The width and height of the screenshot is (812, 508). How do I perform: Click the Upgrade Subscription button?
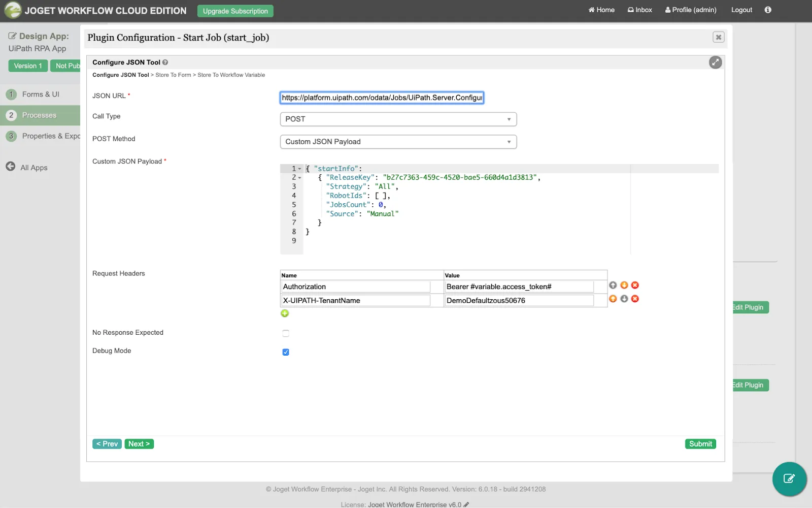point(235,11)
